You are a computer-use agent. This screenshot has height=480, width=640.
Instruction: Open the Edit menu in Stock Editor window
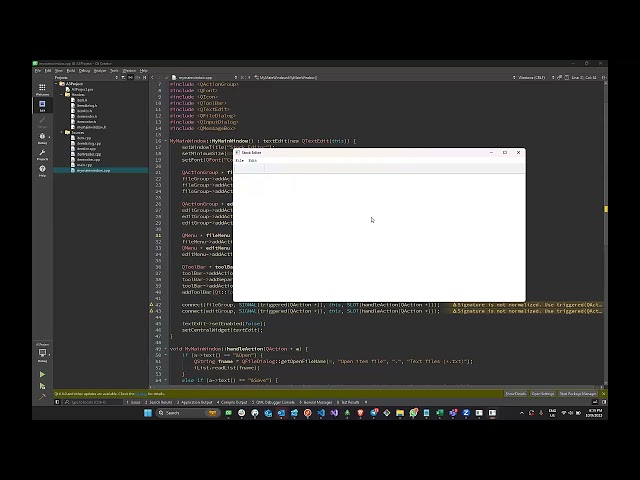pyautogui.click(x=253, y=160)
